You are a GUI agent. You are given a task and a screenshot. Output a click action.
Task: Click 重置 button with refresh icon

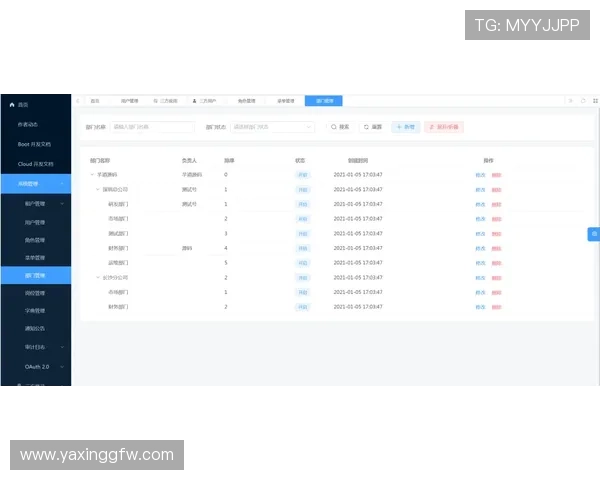[372, 127]
